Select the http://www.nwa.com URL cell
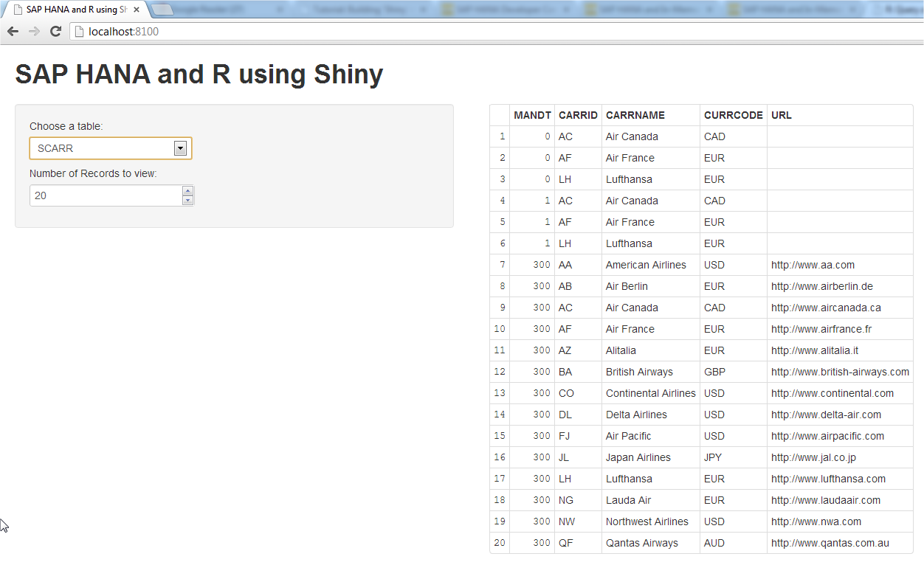 (840, 521)
